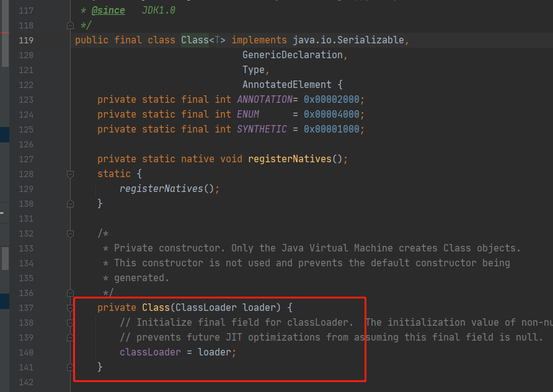Click the constructor fold end marker on line 141
Screen dimensions: 553x392
[70, 367]
